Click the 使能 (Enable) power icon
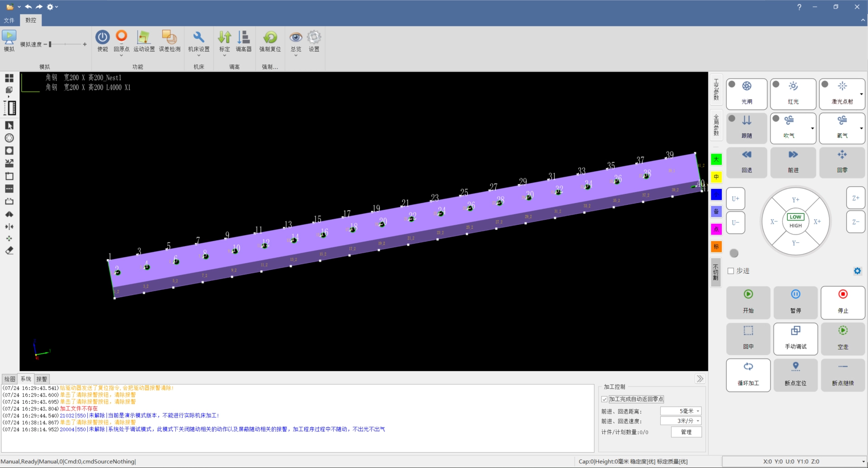868x468 pixels. pos(102,38)
